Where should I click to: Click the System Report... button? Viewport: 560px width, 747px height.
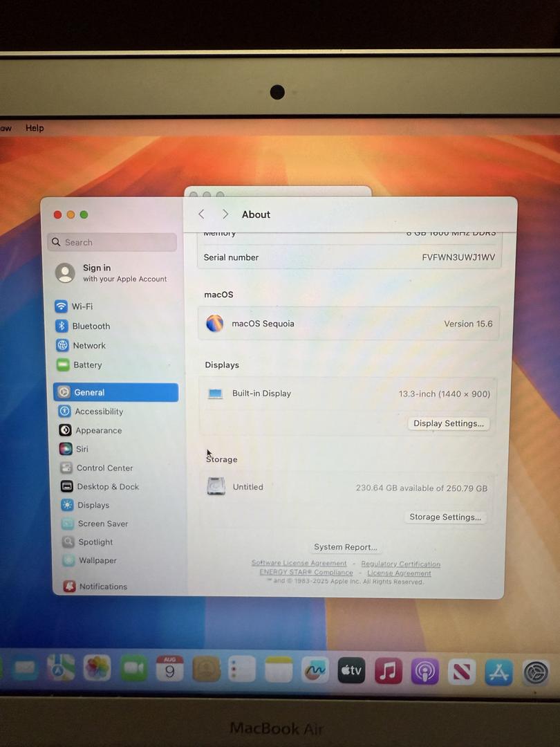click(345, 547)
